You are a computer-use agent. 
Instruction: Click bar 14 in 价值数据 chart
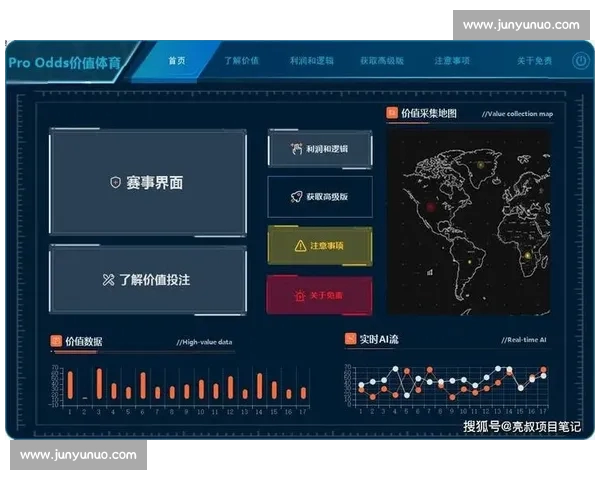(259, 386)
